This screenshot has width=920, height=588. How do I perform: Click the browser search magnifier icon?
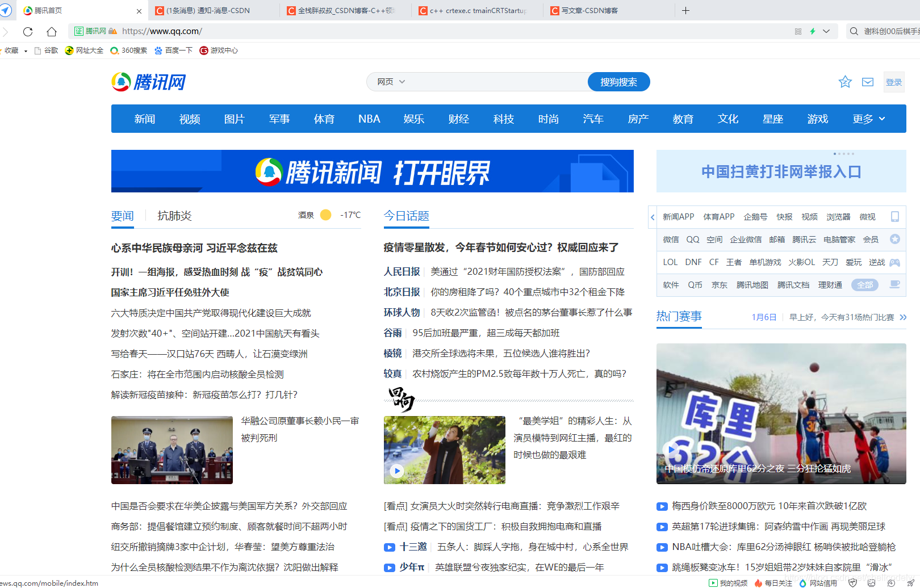click(854, 31)
